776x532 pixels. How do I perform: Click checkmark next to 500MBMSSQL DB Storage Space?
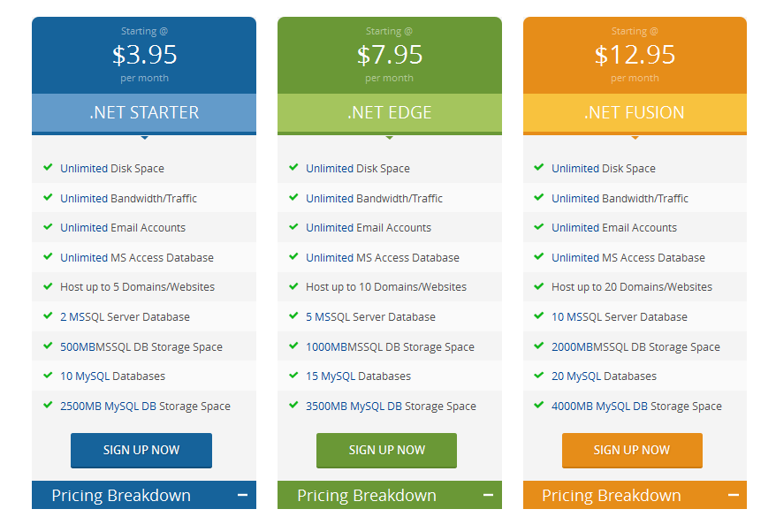coord(48,346)
